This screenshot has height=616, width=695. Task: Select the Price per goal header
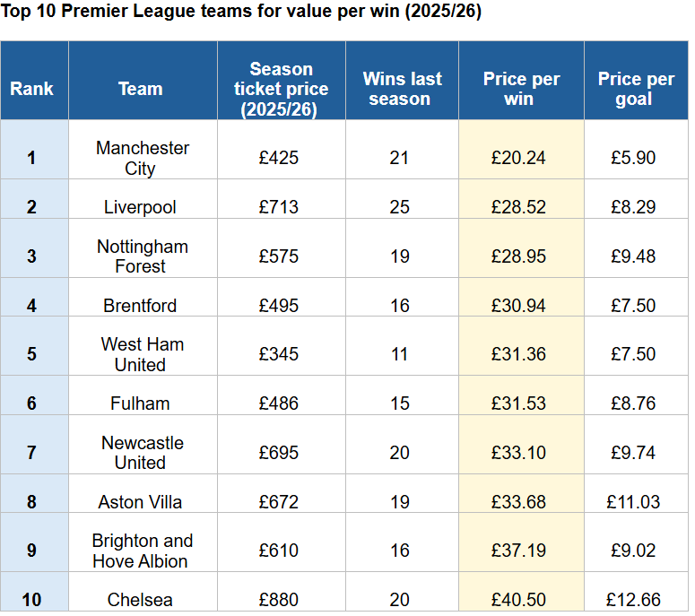635,89
